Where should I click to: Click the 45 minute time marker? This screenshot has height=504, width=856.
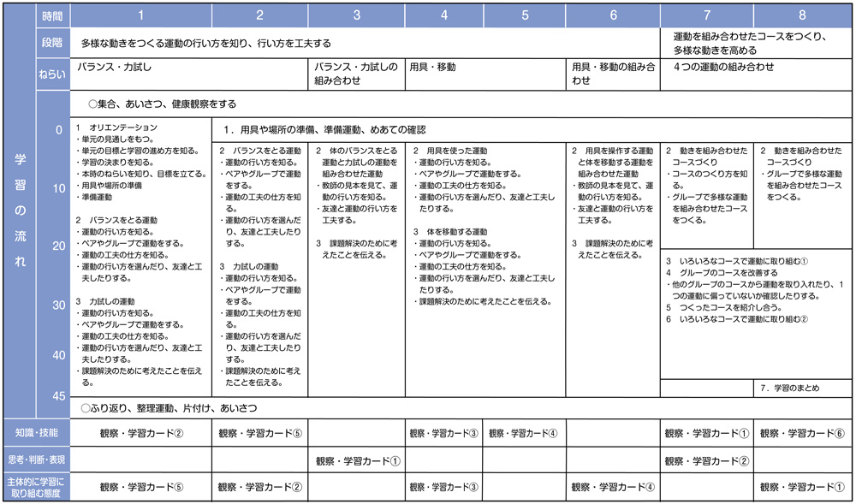58,395
